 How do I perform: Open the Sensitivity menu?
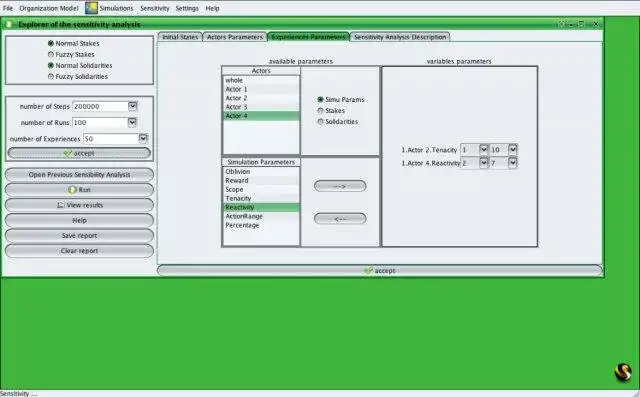click(x=155, y=8)
